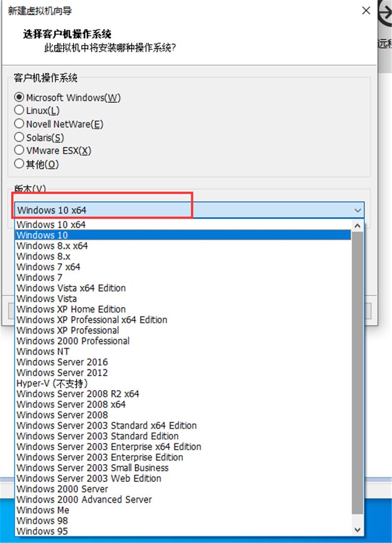The width and height of the screenshot is (392, 543).
Task: Choose Windows 8.x x64 version
Action: (183, 246)
